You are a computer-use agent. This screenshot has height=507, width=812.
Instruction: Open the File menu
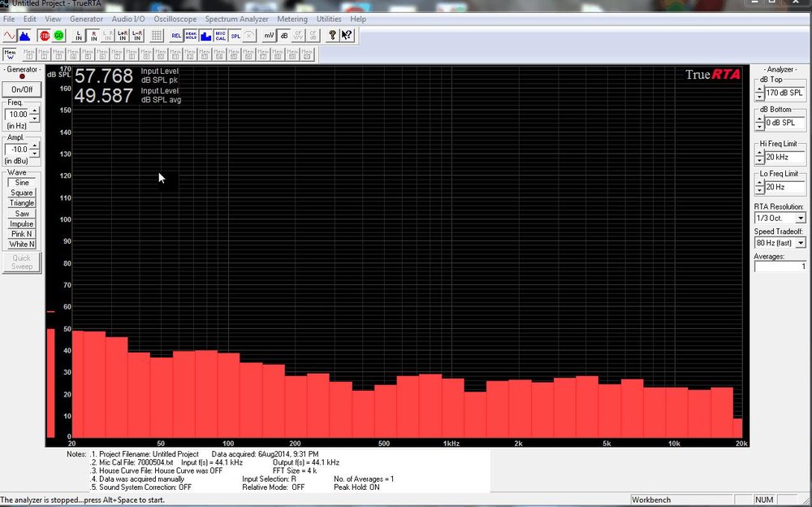click(9, 19)
